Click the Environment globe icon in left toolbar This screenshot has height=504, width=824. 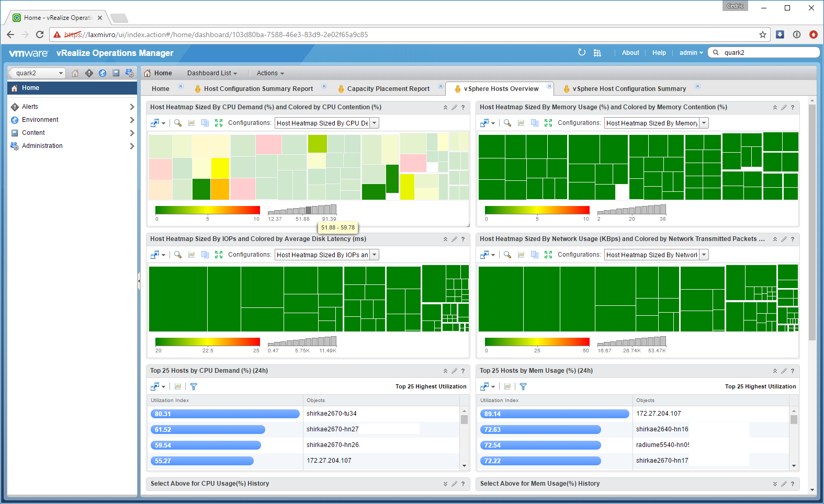tap(103, 73)
